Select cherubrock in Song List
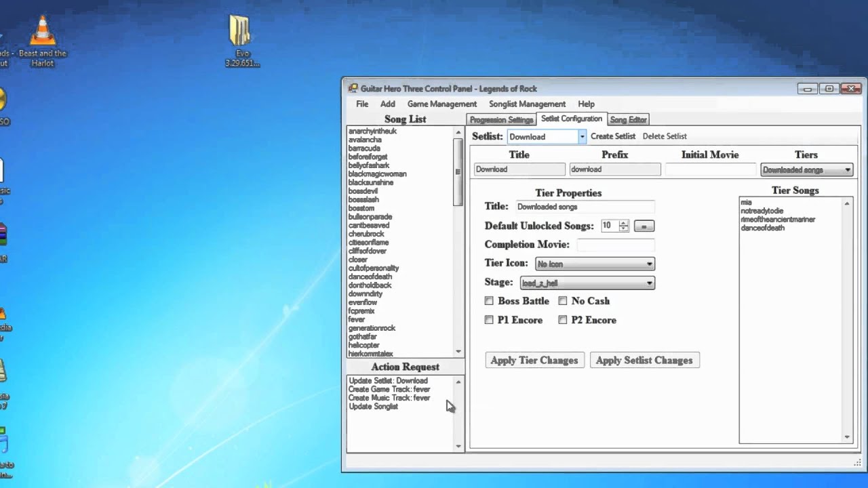Image resolution: width=868 pixels, height=488 pixels. (366, 234)
